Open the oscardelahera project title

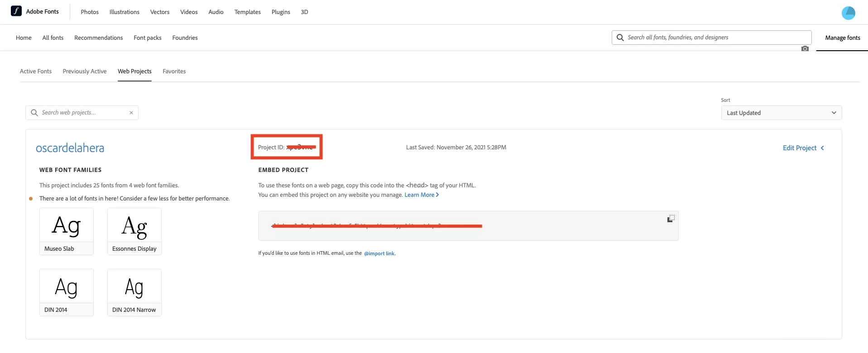pyautogui.click(x=70, y=148)
